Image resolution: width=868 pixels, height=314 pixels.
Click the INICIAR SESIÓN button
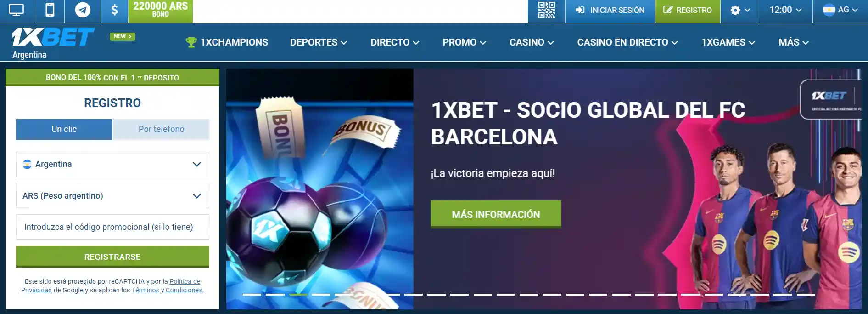click(610, 10)
